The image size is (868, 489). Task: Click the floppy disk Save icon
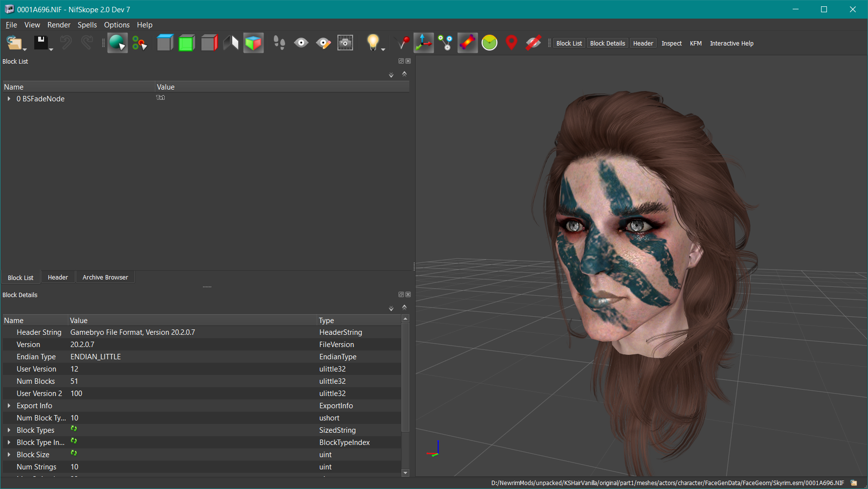tap(41, 43)
